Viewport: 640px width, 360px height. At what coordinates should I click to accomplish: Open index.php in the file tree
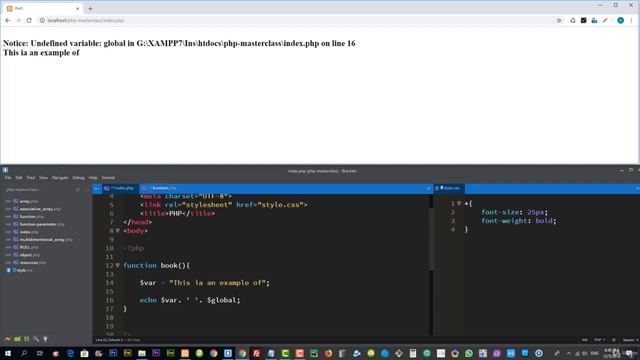coord(29,232)
